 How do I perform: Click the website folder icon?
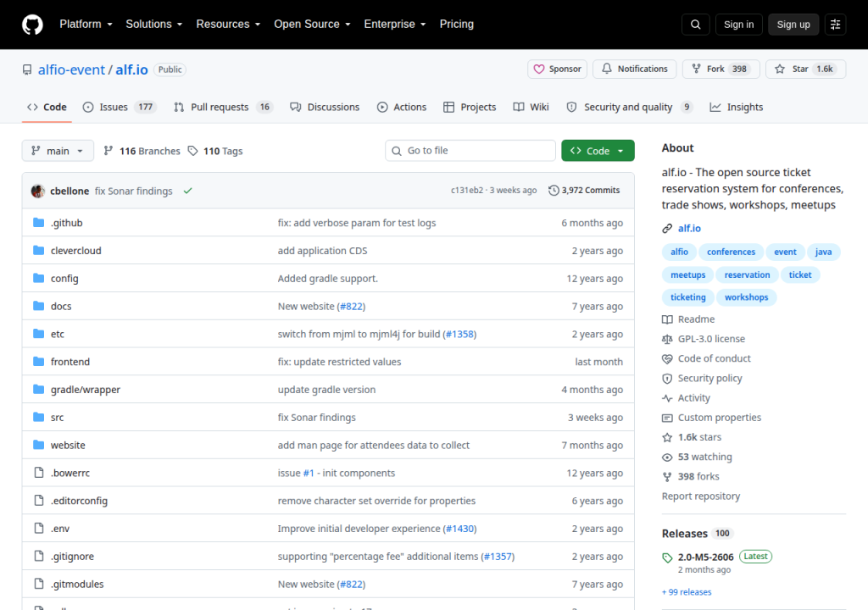[39, 445]
